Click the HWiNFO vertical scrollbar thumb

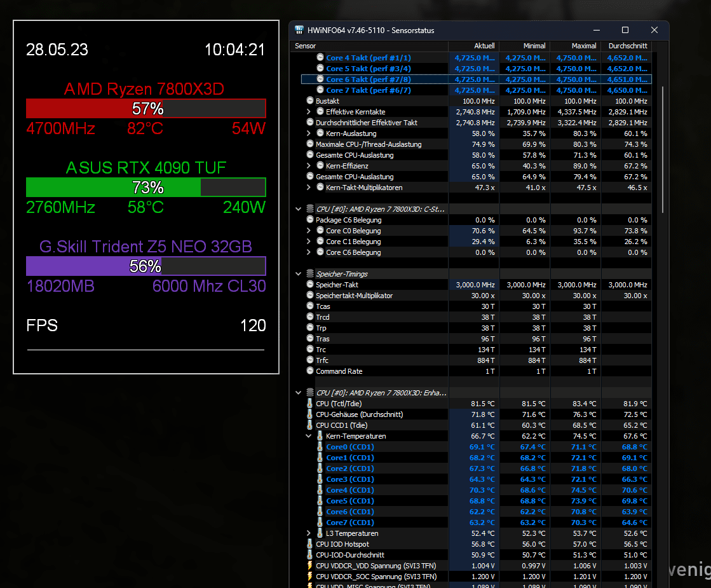pyautogui.click(x=663, y=150)
